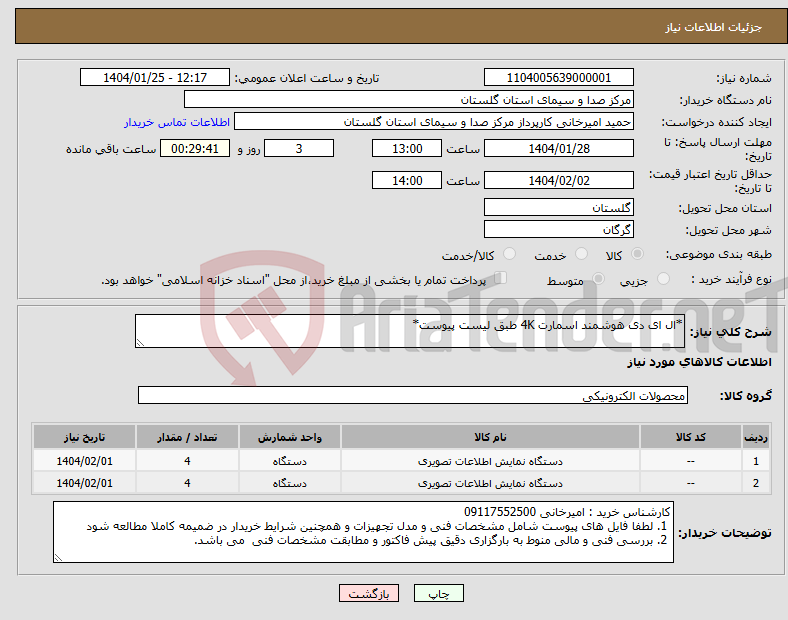The width and height of the screenshot is (788, 620).
Task: Click the unit دستگاه in row 1
Action: click(289, 461)
